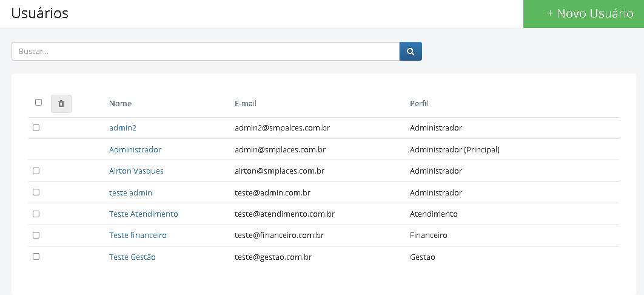Click the trash delete icon button
Viewport: 644px width, 295px height.
61,104
